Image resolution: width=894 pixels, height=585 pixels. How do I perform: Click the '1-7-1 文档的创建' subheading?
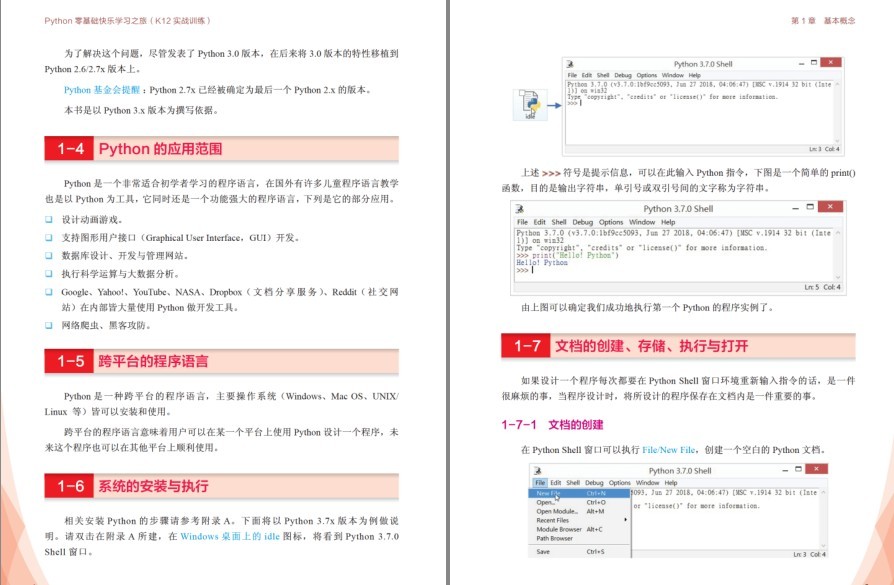(x=552, y=425)
